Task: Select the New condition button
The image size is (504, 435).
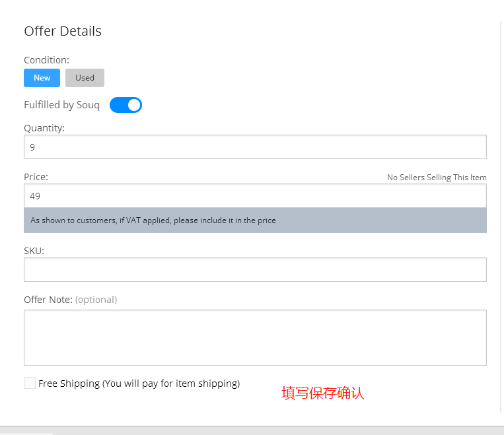Action: click(x=42, y=78)
